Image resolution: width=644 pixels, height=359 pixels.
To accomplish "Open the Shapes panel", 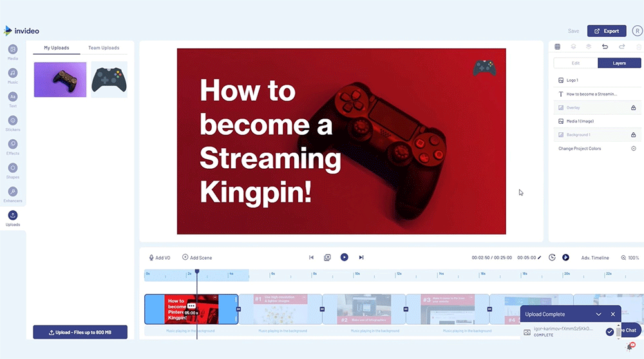I will 13,168.
